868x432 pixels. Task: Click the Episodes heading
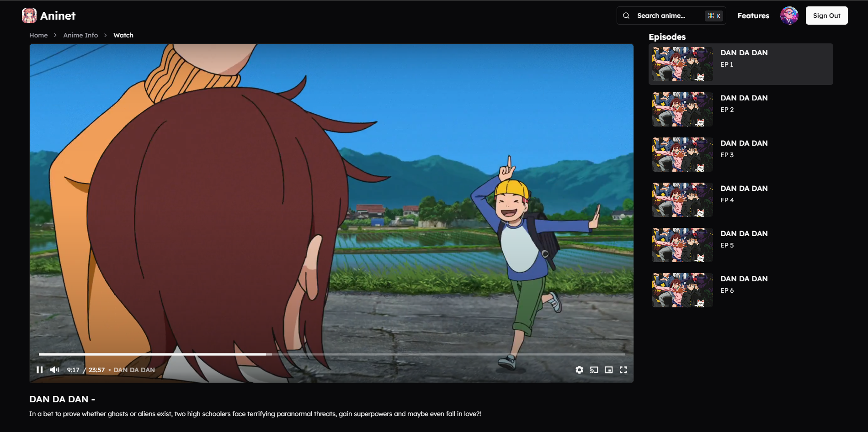667,37
